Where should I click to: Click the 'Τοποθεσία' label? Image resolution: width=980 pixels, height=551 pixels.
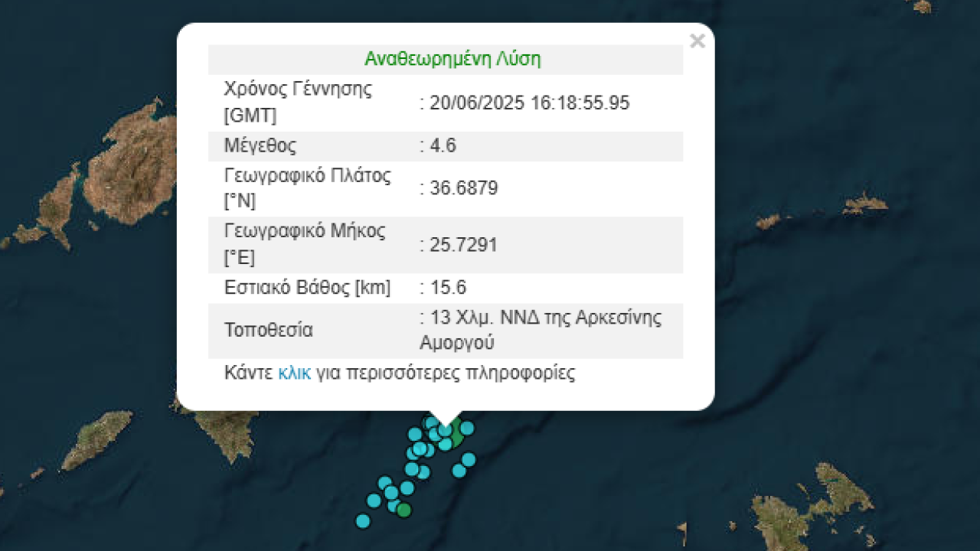268,331
